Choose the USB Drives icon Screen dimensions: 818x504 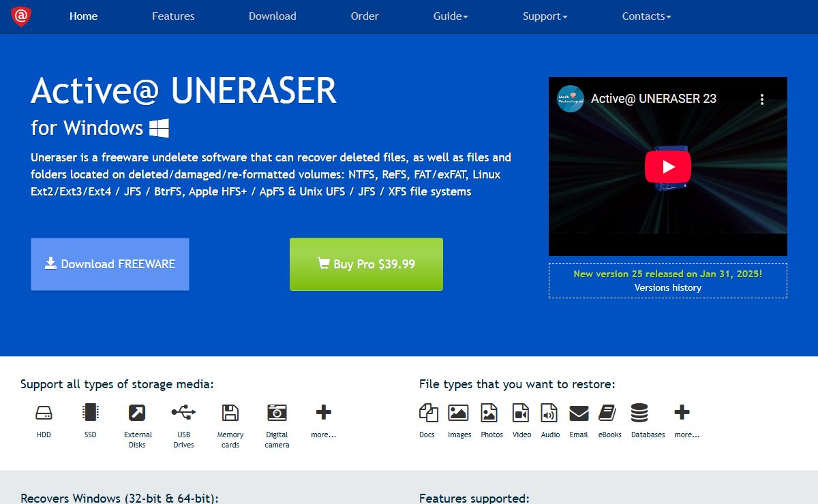pos(183,412)
